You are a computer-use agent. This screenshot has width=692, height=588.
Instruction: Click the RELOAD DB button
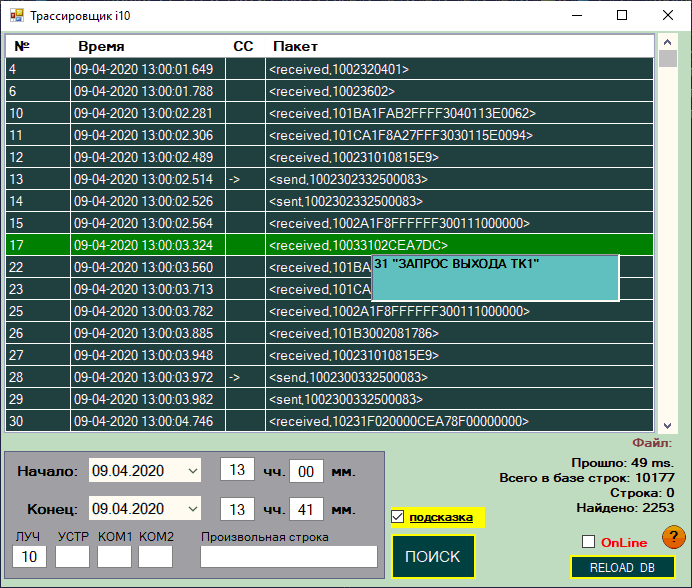623,567
